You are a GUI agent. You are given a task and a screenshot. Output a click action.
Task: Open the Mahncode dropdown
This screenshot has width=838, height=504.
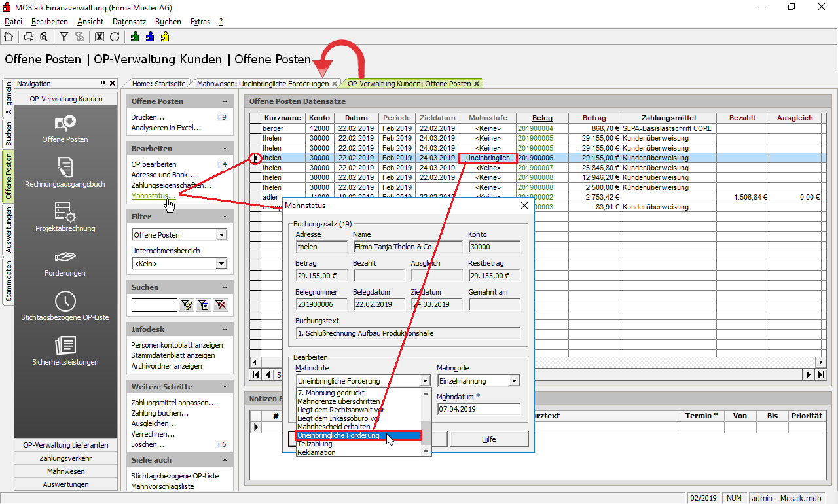[x=513, y=381]
